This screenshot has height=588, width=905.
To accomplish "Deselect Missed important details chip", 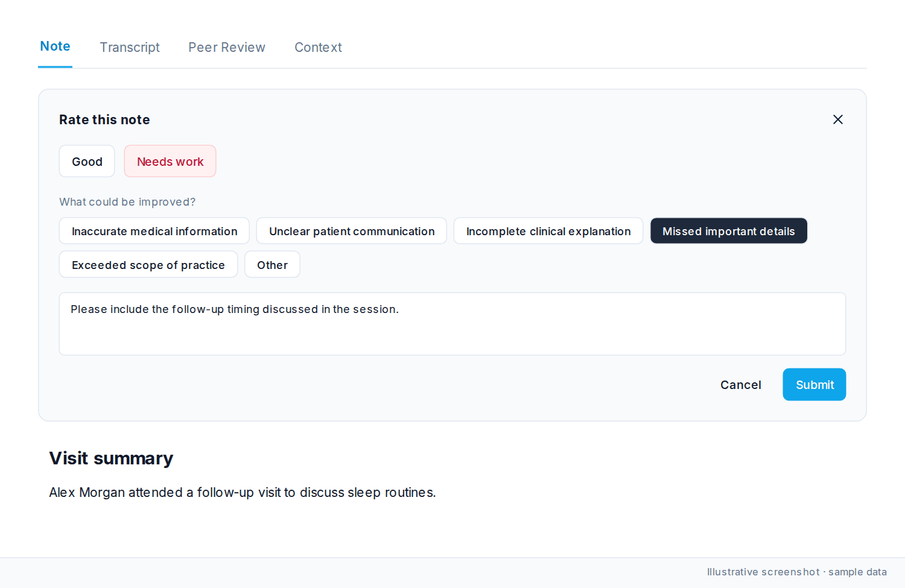I will point(729,231).
